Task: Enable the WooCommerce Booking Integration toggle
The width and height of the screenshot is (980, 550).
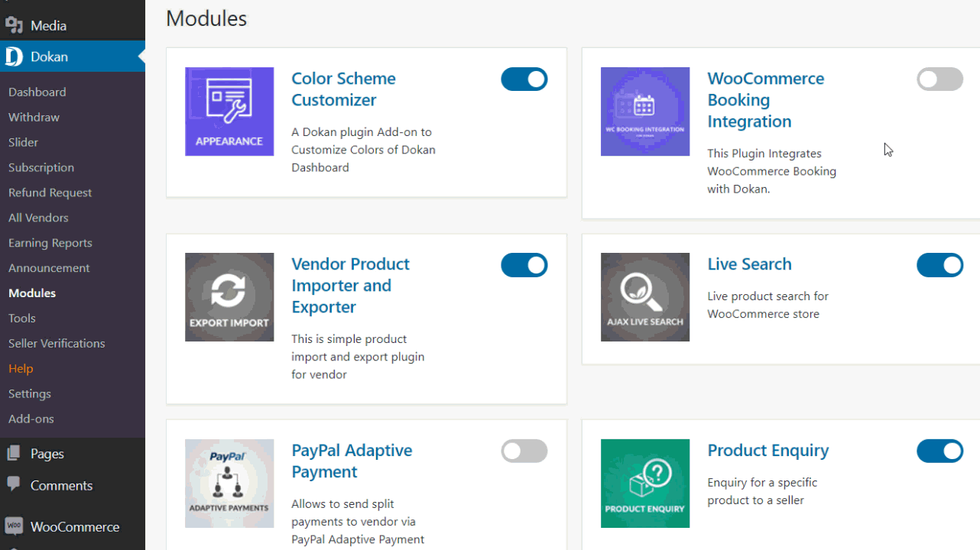Action: [x=940, y=79]
